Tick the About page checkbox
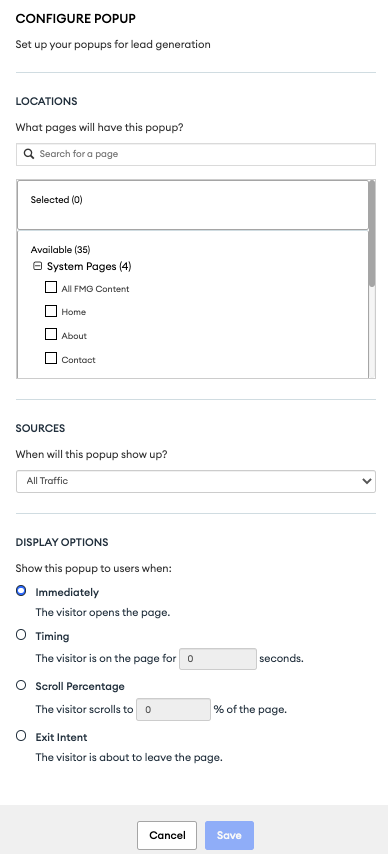This screenshot has height=854, width=388. [x=51, y=334]
